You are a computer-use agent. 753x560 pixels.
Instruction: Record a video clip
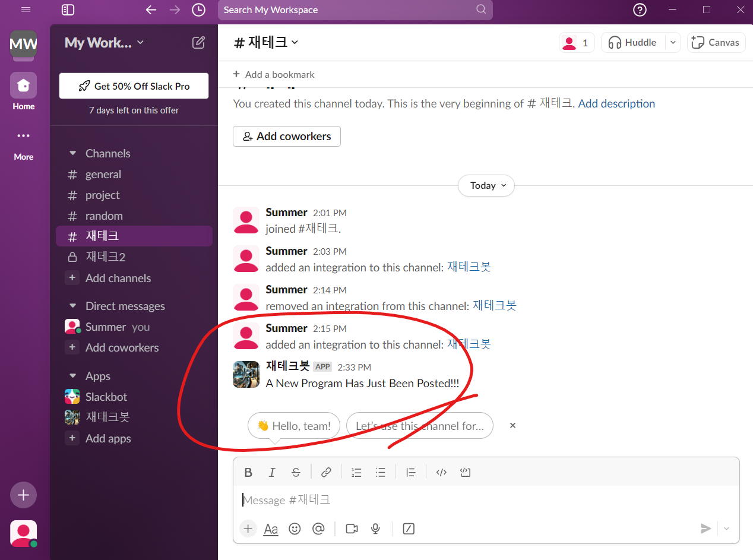(x=352, y=529)
